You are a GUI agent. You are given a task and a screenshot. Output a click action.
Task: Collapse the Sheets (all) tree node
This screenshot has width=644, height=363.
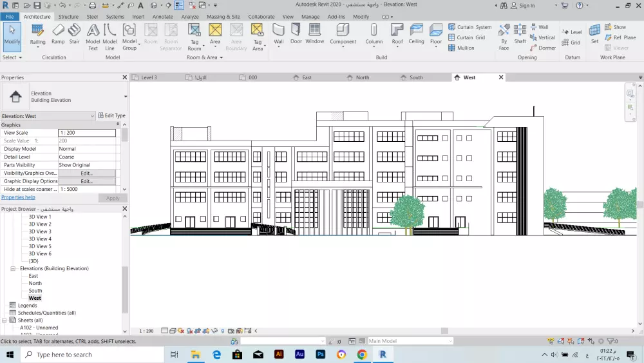[x=5, y=320]
